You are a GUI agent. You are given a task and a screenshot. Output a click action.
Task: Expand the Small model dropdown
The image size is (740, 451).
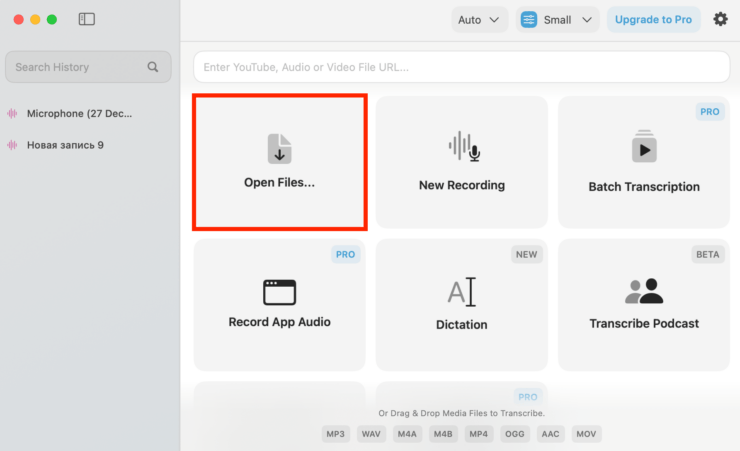(x=557, y=20)
